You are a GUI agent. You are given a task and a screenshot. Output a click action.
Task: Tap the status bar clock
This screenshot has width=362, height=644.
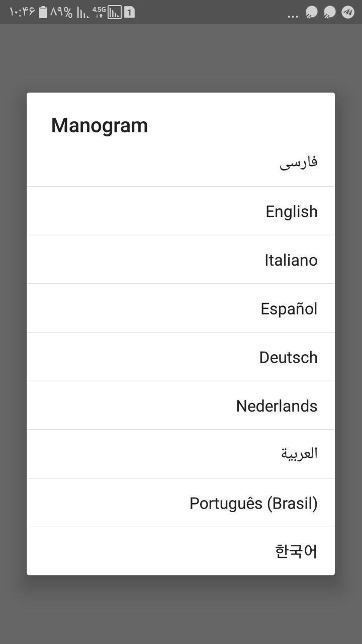coord(22,12)
